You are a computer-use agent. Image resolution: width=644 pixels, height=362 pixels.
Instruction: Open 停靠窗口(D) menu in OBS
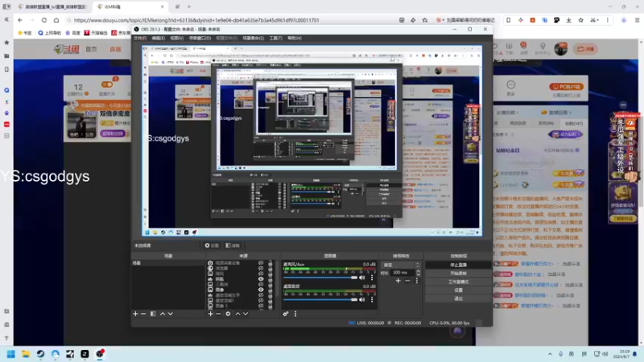[x=200, y=38]
